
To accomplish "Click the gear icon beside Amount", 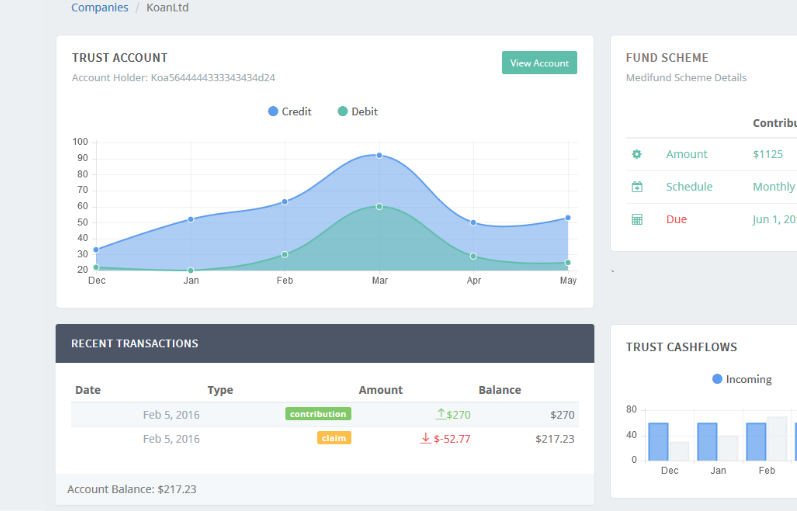I will point(637,154).
